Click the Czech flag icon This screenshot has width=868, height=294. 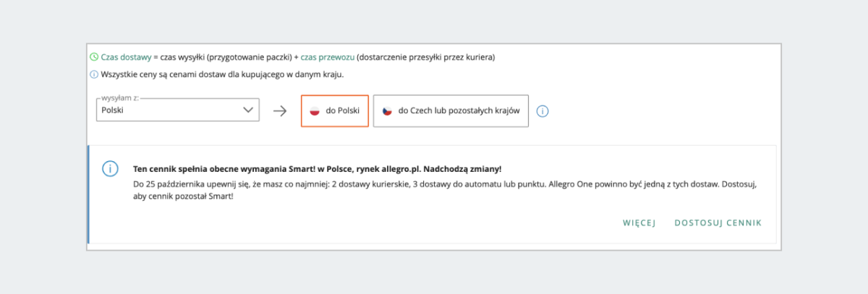click(387, 111)
